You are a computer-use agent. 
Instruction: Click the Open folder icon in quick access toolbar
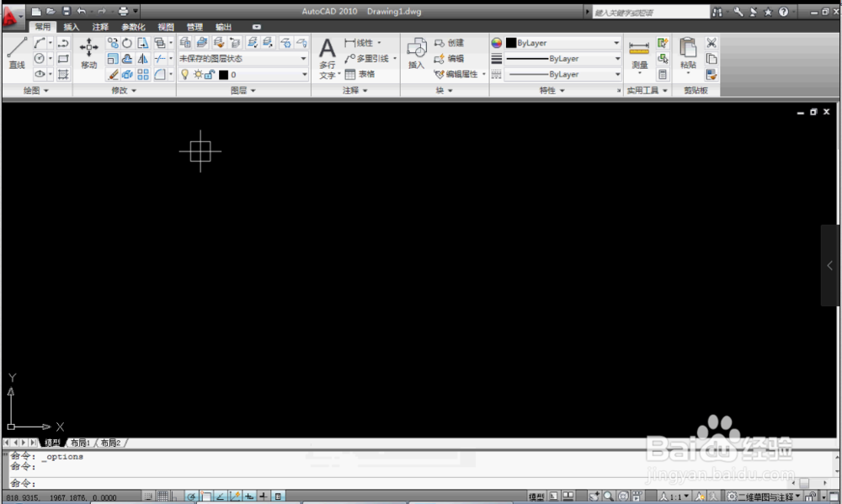point(51,11)
